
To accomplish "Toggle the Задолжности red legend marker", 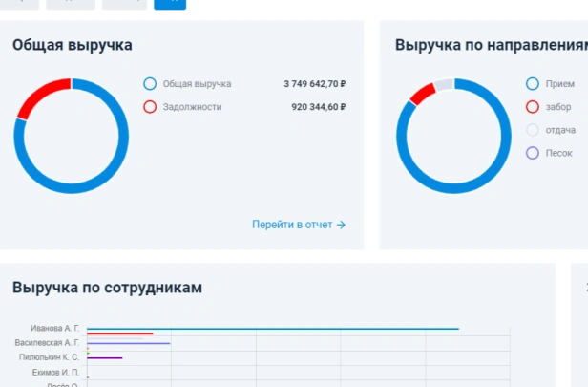I will [x=150, y=107].
